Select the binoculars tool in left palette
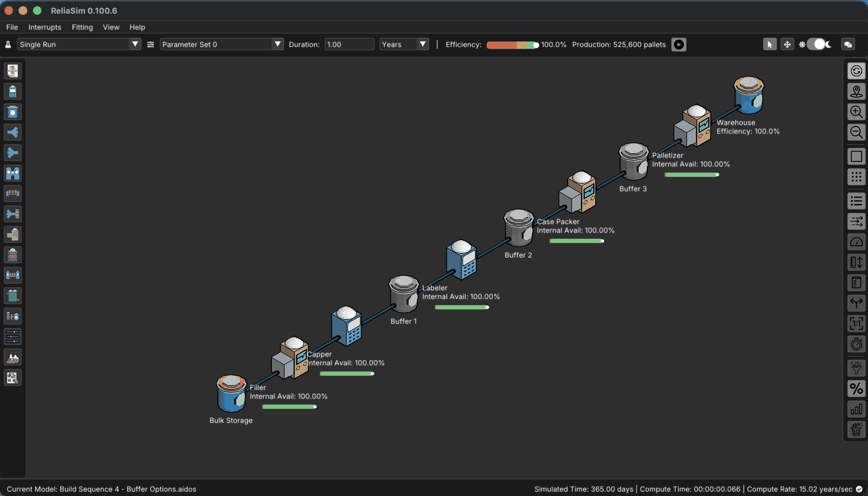Image resolution: width=868 pixels, height=496 pixels. [13, 173]
